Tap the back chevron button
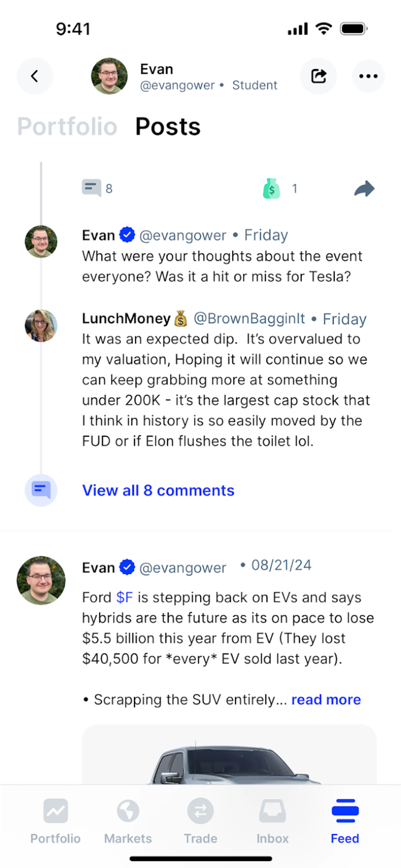 [x=35, y=76]
